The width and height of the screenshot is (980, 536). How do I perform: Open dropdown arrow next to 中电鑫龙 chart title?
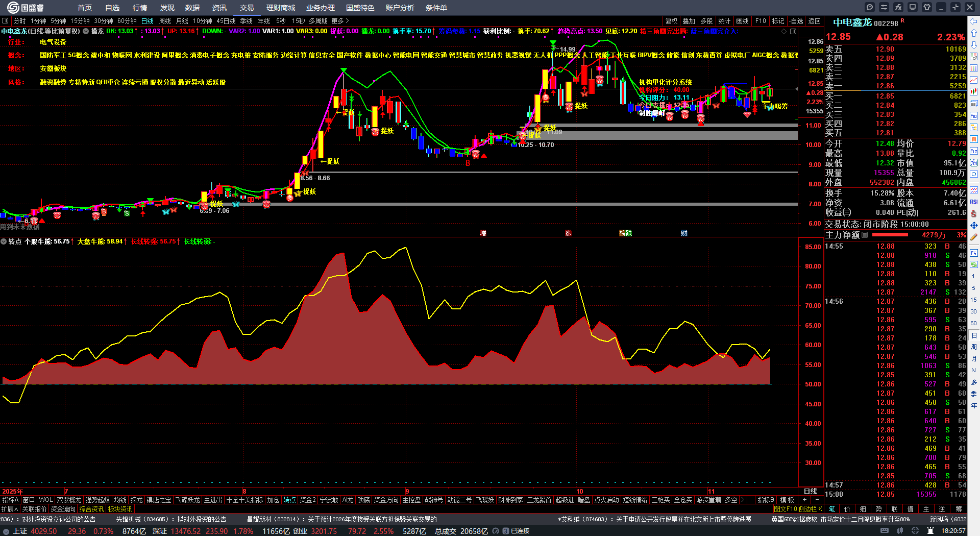[x=86, y=31]
